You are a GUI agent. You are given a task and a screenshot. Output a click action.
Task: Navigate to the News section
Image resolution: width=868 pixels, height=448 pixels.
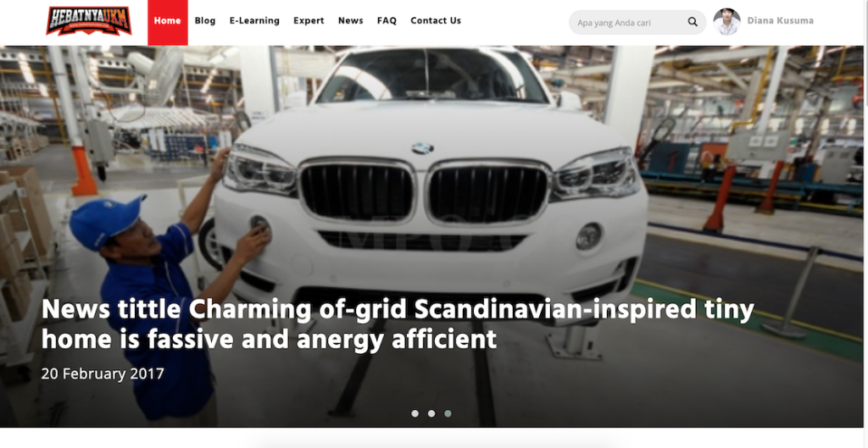350,20
